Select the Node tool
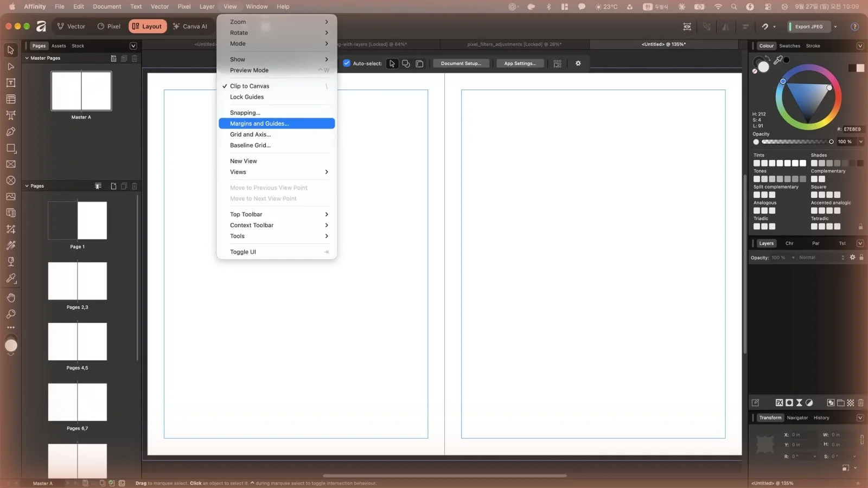The image size is (868, 488). click(x=10, y=67)
